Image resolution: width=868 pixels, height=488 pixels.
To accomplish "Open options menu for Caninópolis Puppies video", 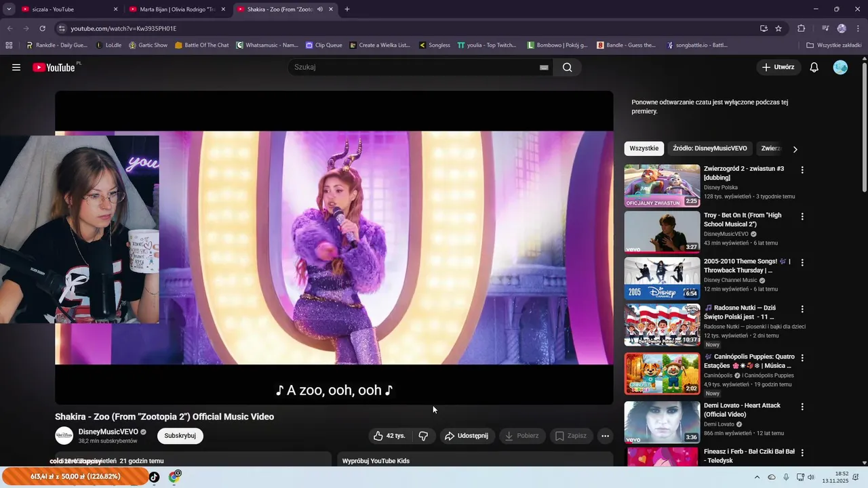I will pos(802,358).
